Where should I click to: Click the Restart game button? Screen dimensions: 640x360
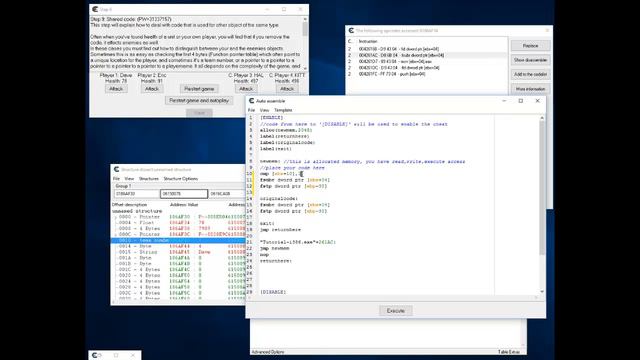click(199, 89)
